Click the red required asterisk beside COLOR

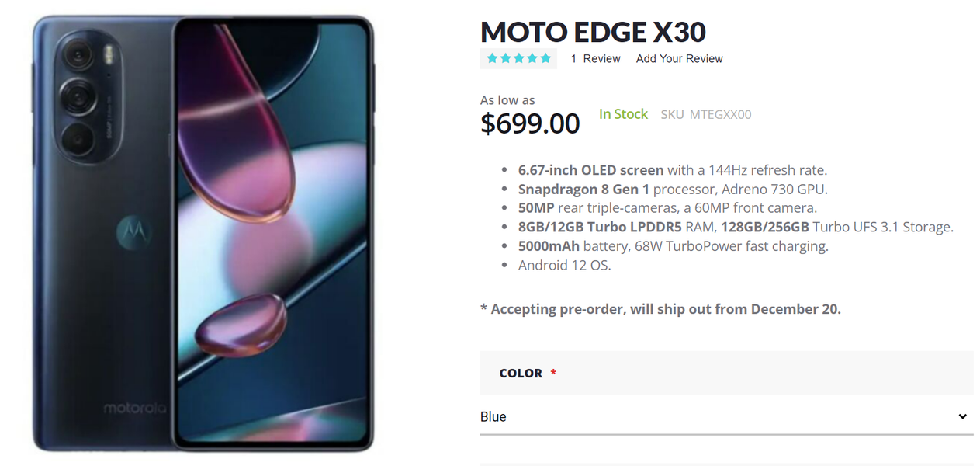(x=553, y=374)
